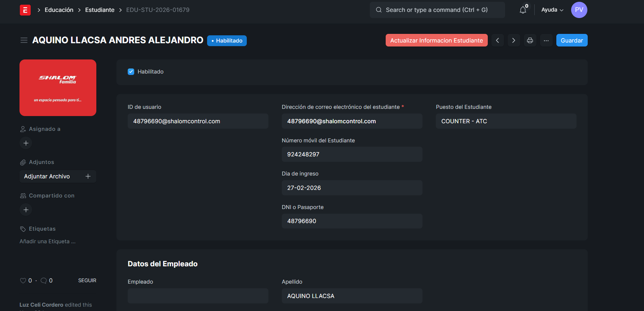
Task: Go to next student record
Action: pos(513,40)
